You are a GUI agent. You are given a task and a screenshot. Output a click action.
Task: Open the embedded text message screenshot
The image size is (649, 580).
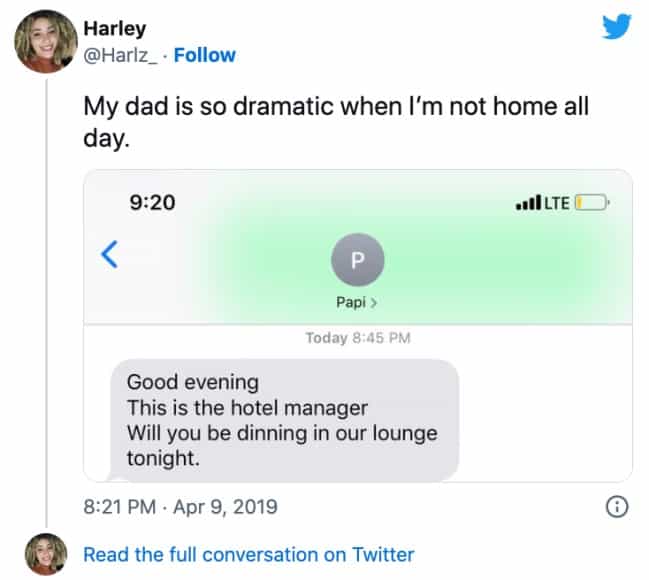pos(357,325)
